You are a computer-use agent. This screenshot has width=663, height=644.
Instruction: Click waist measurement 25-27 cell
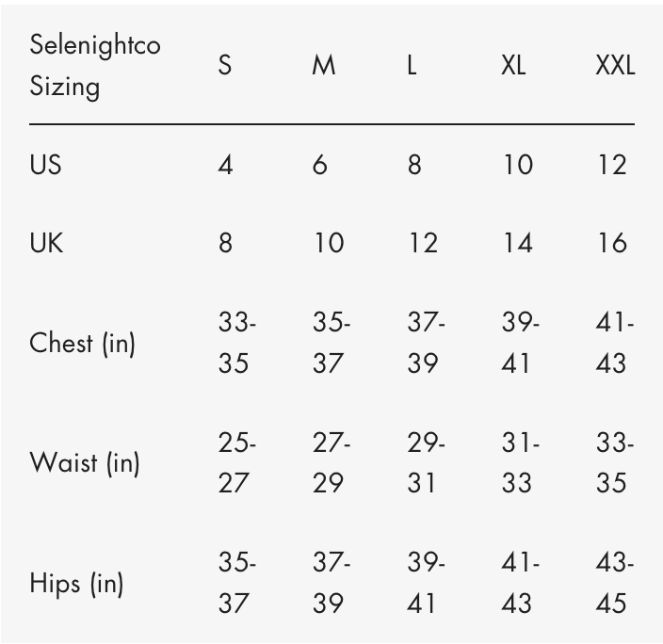236,462
